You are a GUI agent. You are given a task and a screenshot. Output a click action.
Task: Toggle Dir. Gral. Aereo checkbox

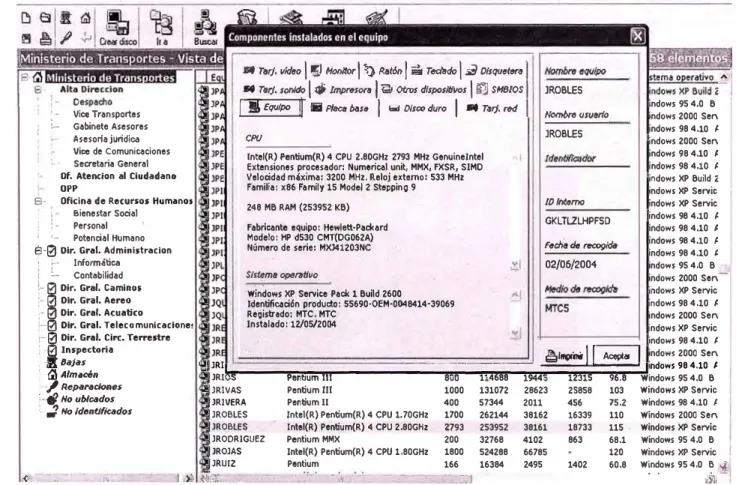point(52,300)
